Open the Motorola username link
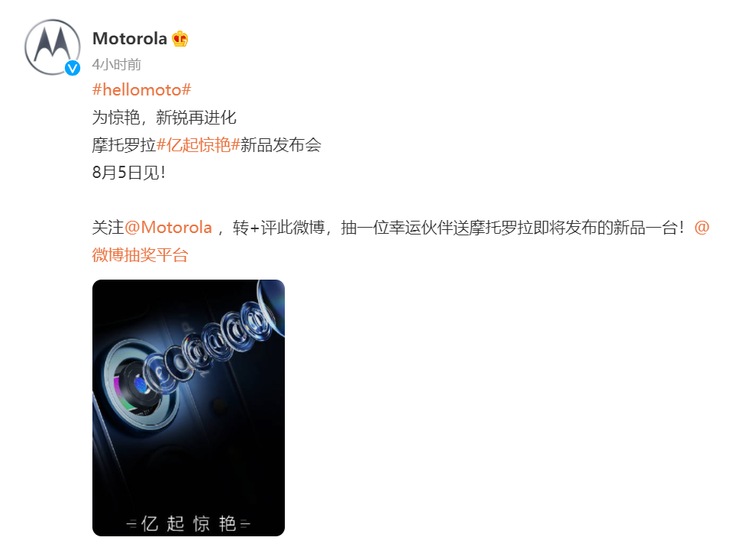This screenshot has height=547, width=730. tap(130, 39)
